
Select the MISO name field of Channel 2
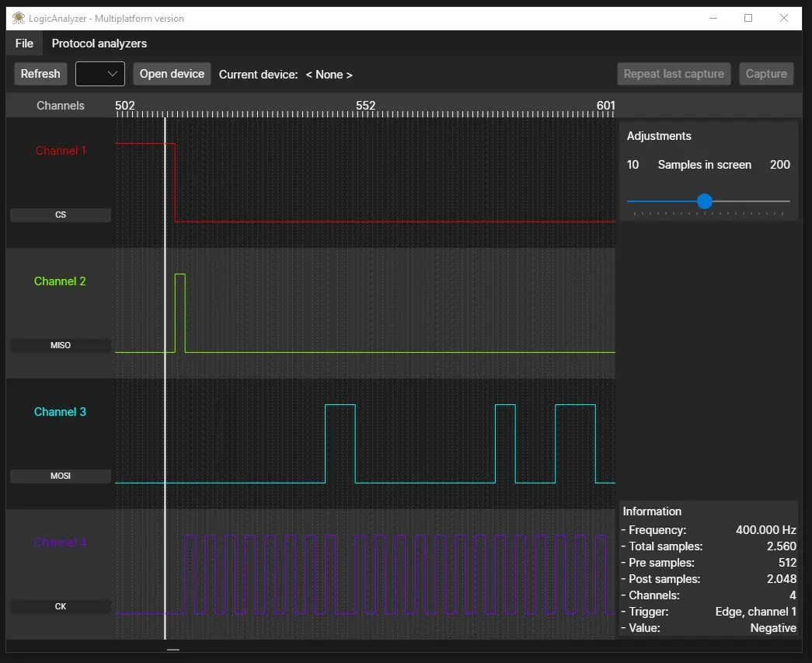pyautogui.click(x=61, y=345)
